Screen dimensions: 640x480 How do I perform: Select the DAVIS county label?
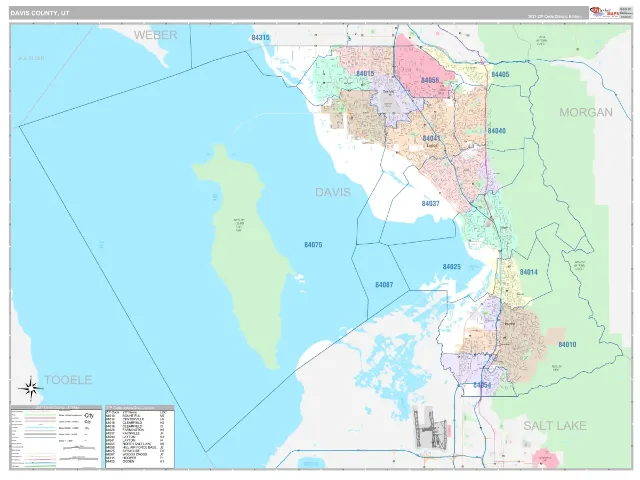(x=333, y=192)
